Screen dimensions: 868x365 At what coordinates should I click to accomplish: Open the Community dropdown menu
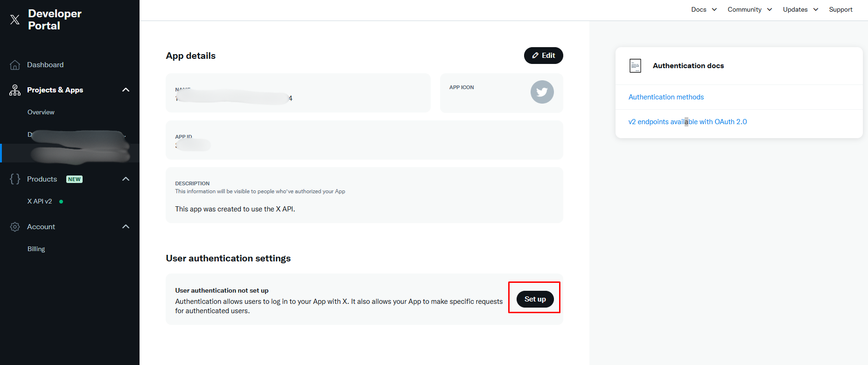pos(749,9)
